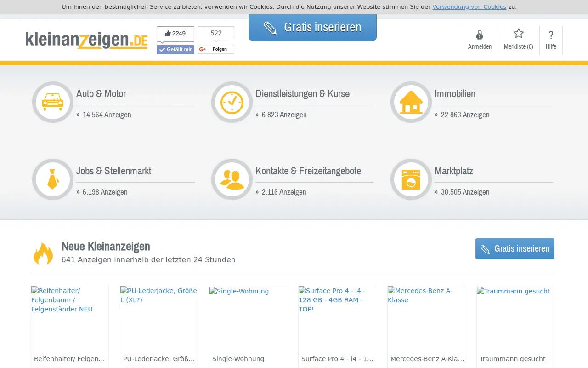
Task: Open the Kontakte & Freizeitangebote category
Action: (x=308, y=171)
